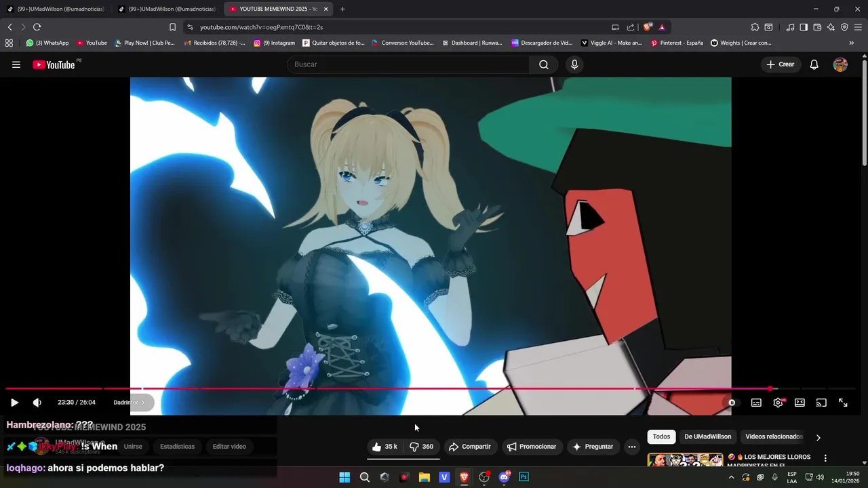
Task: Click the search magnifier button
Action: click(x=544, y=64)
